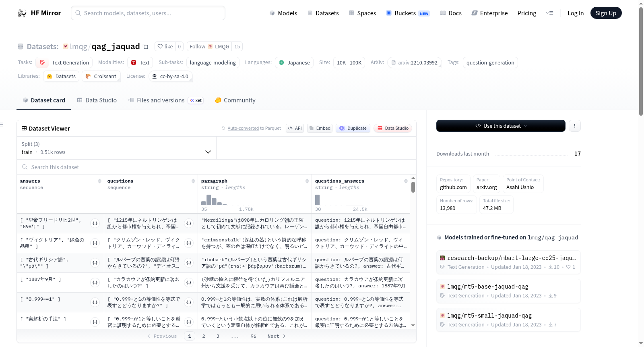
Task: Select the Dataset card tab
Action: click(43, 100)
